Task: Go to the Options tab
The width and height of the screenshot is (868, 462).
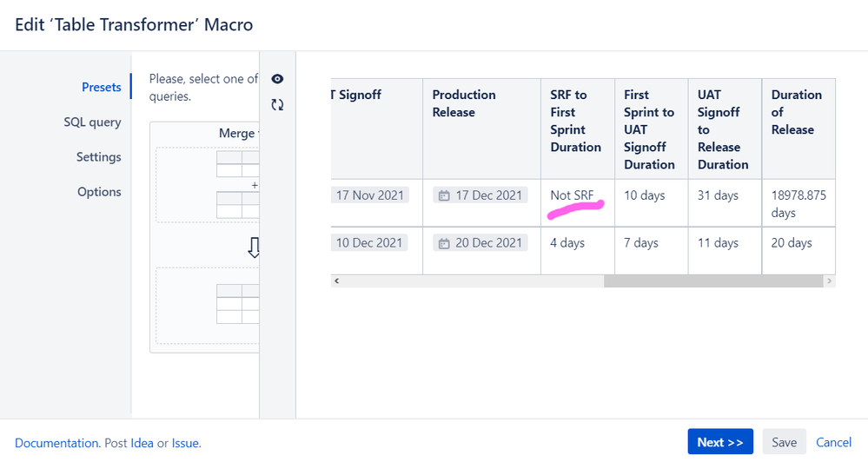Action: tap(99, 192)
